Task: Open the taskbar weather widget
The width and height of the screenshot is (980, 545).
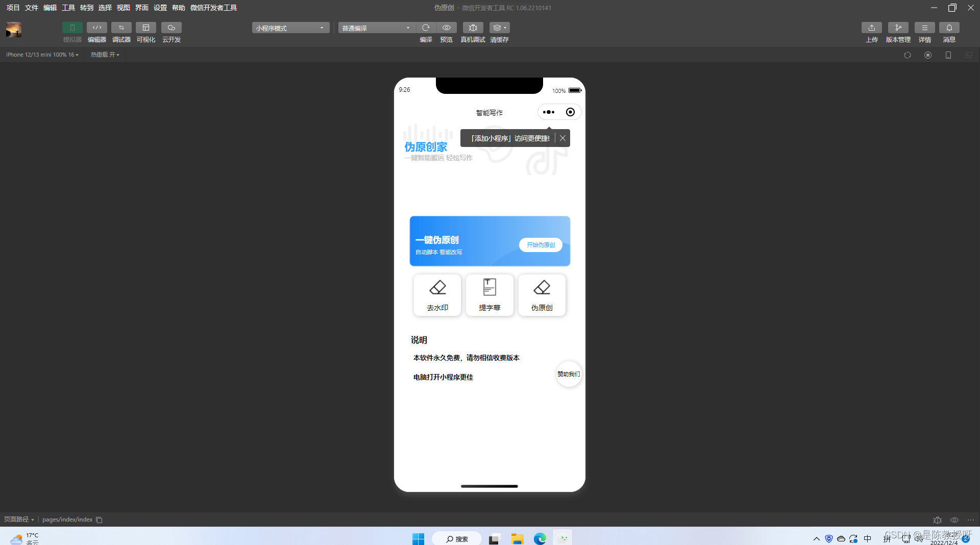Action: tap(24, 538)
